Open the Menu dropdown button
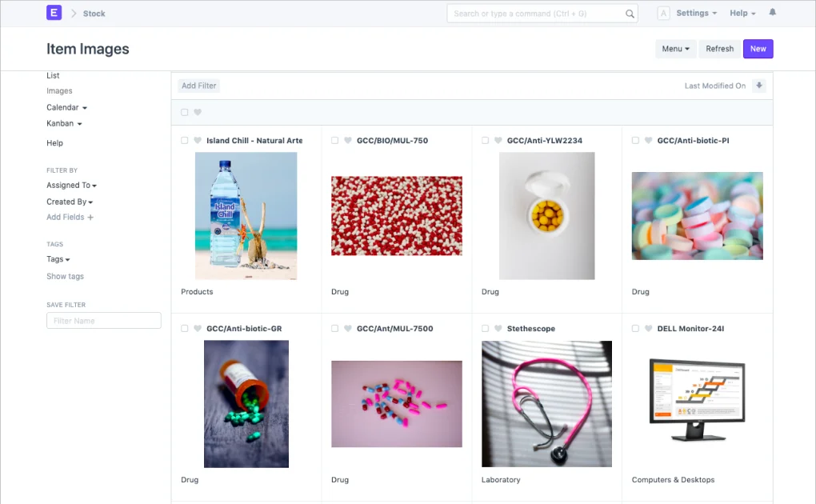 (675, 49)
